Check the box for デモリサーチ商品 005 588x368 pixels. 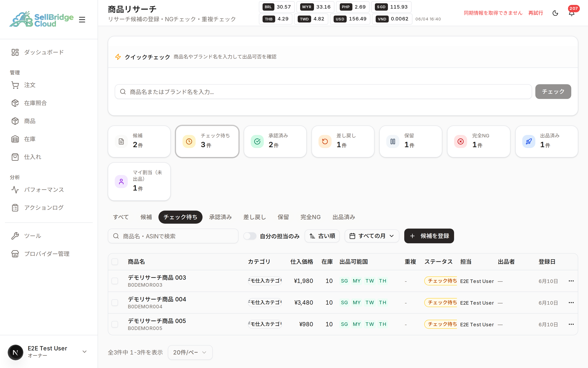tap(115, 324)
